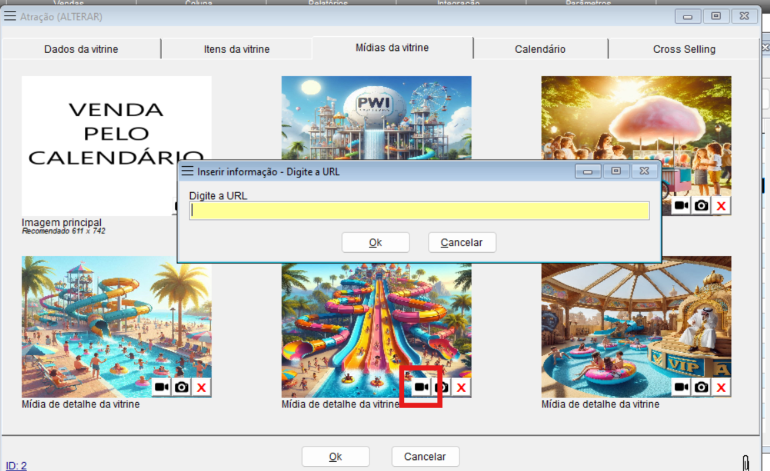Click the camera icon on the VIP pool image
The height and width of the screenshot is (471, 770).
[701, 387]
